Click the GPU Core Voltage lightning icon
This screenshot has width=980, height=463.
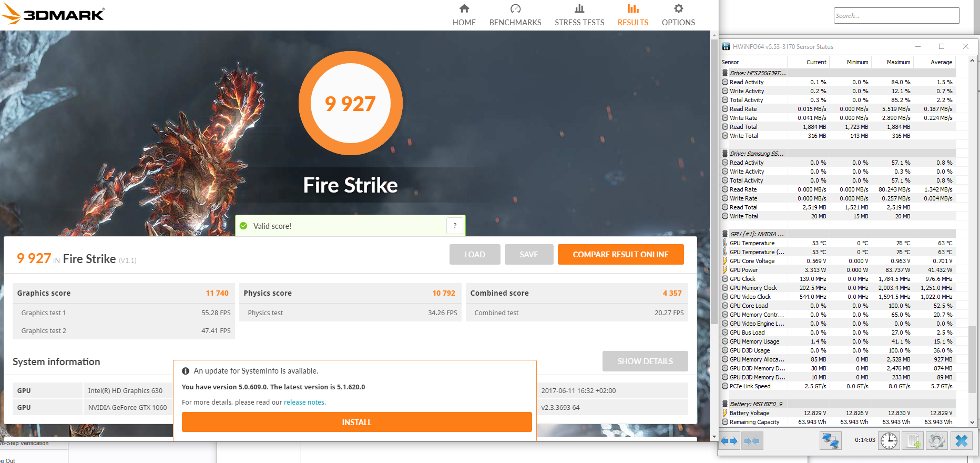pyautogui.click(x=725, y=261)
